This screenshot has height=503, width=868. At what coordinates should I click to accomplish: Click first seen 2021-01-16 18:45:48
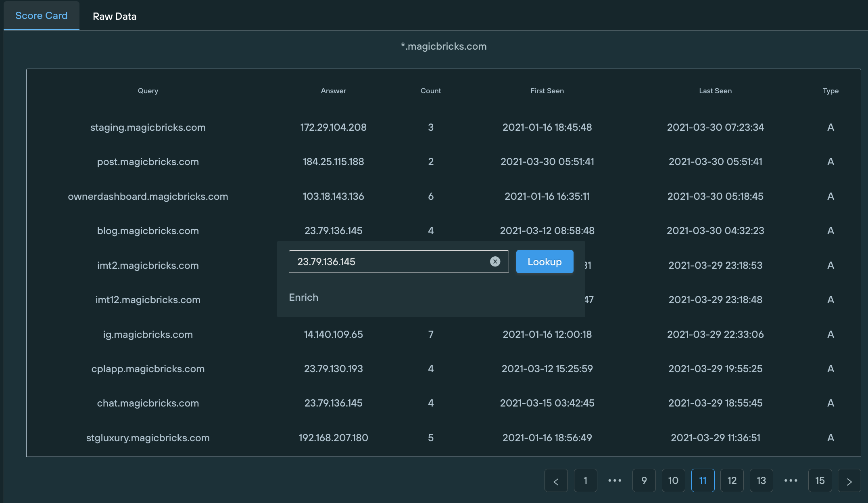[547, 128]
